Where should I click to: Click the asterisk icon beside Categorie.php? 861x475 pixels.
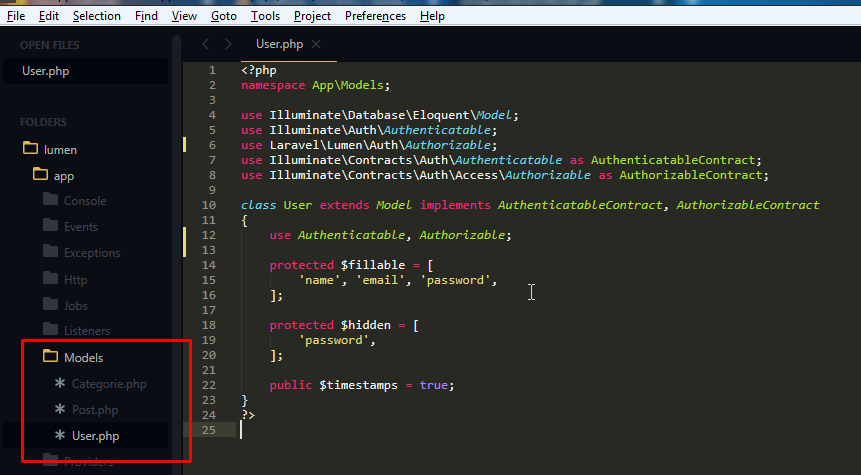[x=60, y=383]
